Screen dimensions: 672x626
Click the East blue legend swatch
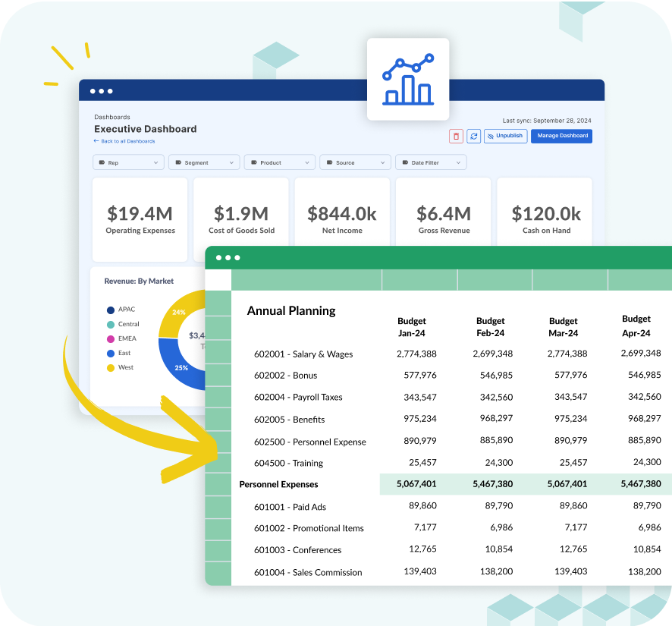point(111,354)
